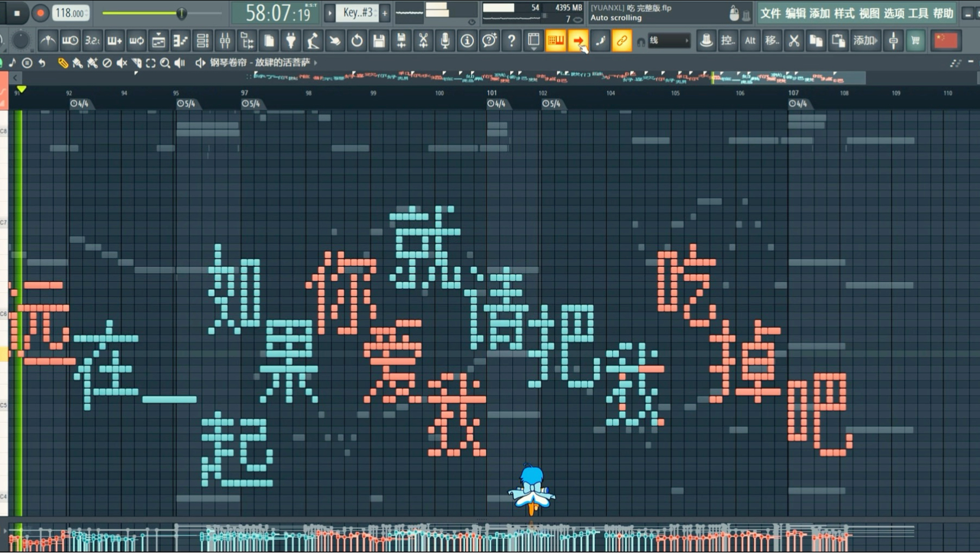Screen dimensions: 980x553
Task: Open the 编辑 menu
Action: click(x=795, y=14)
